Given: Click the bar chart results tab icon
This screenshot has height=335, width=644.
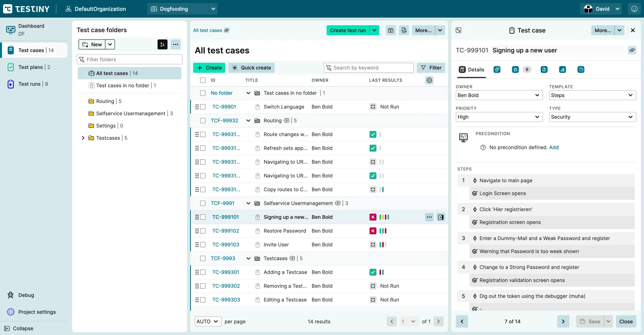Looking at the screenshot, I should (562, 70).
